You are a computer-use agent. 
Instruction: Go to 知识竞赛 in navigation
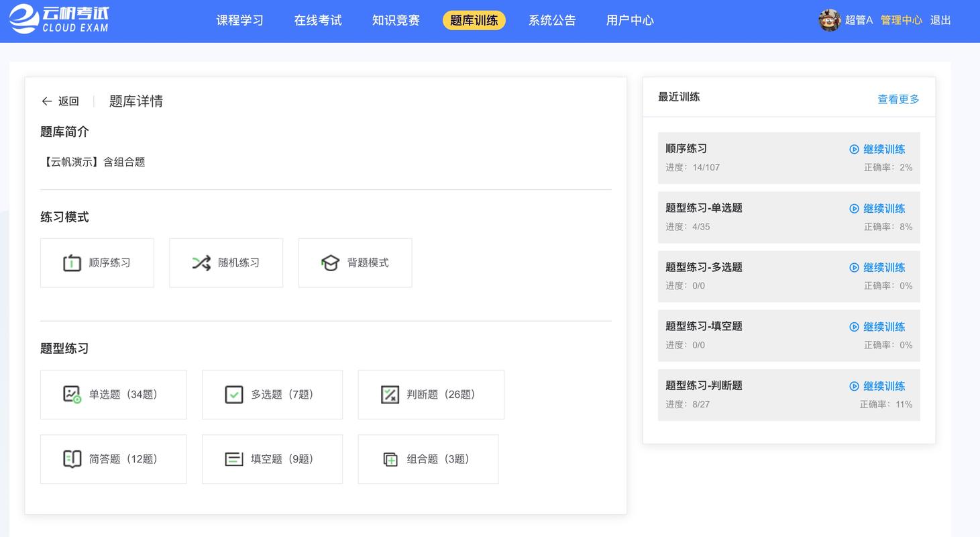coord(396,20)
